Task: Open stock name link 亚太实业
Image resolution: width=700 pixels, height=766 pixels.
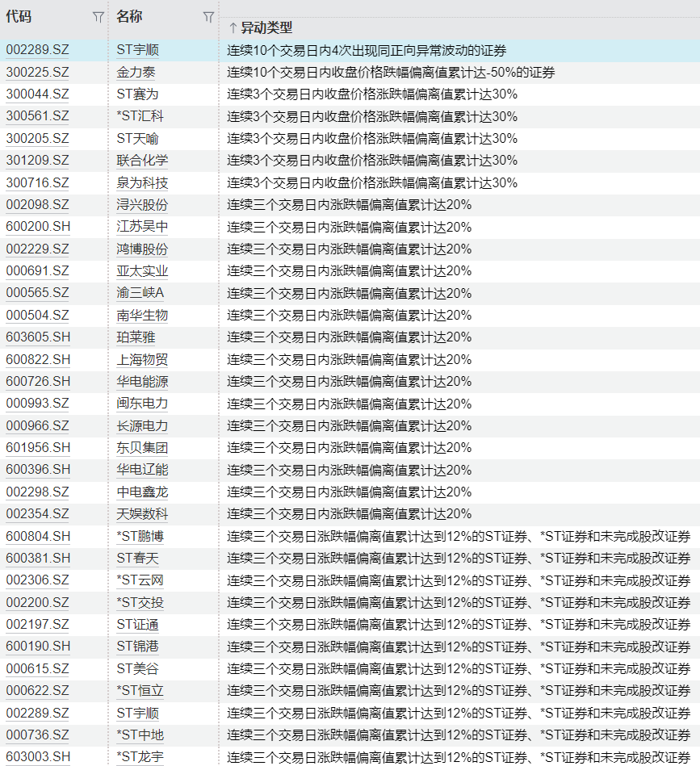Action: pos(142,271)
